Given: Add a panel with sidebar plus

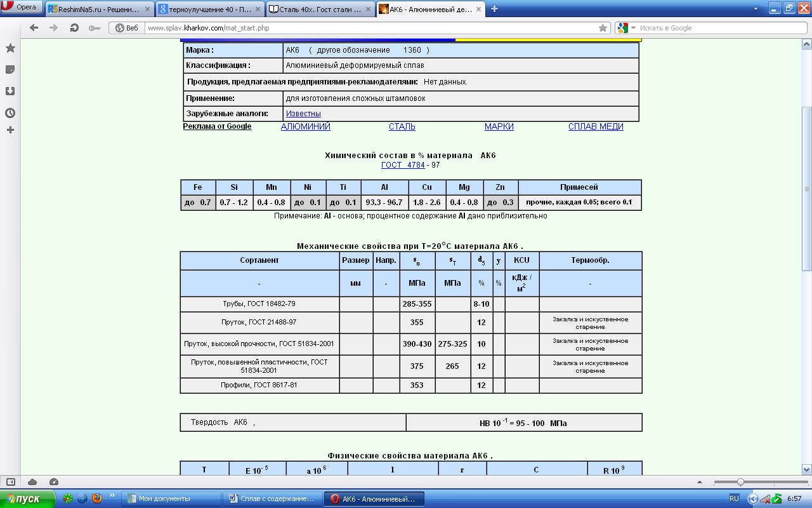Looking at the screenshot, I should tap(10, 130).
